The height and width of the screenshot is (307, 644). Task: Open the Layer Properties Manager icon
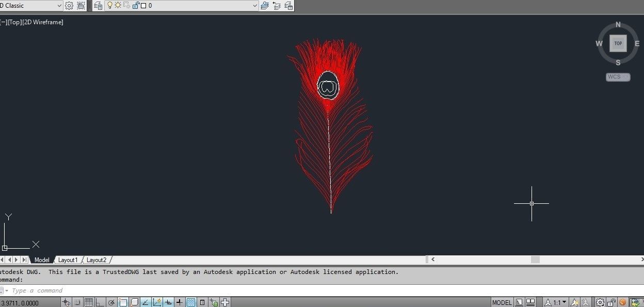(x=98, y=6)
